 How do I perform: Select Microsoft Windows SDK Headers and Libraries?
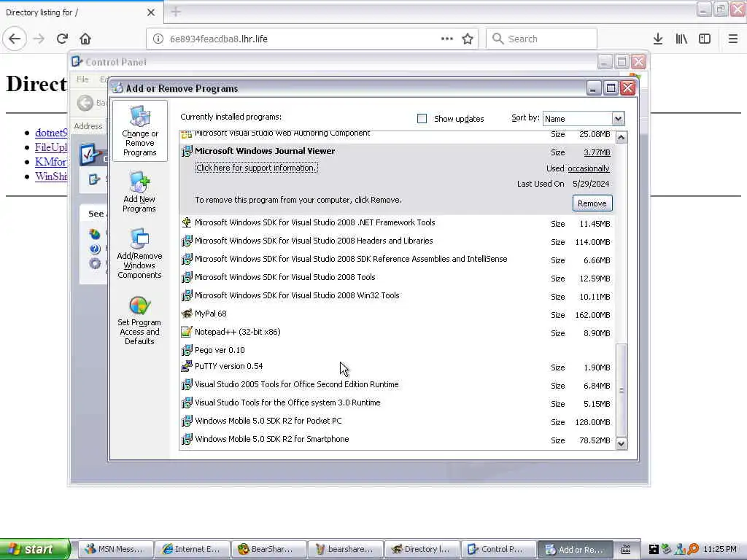396,241
